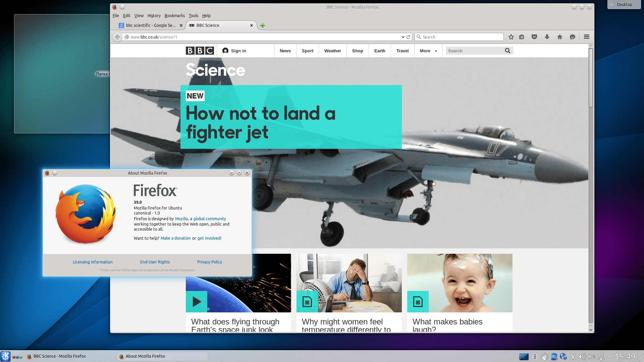Close the Google search tab
The width and height of the screenshot is (644, 362).
point(181,25)
